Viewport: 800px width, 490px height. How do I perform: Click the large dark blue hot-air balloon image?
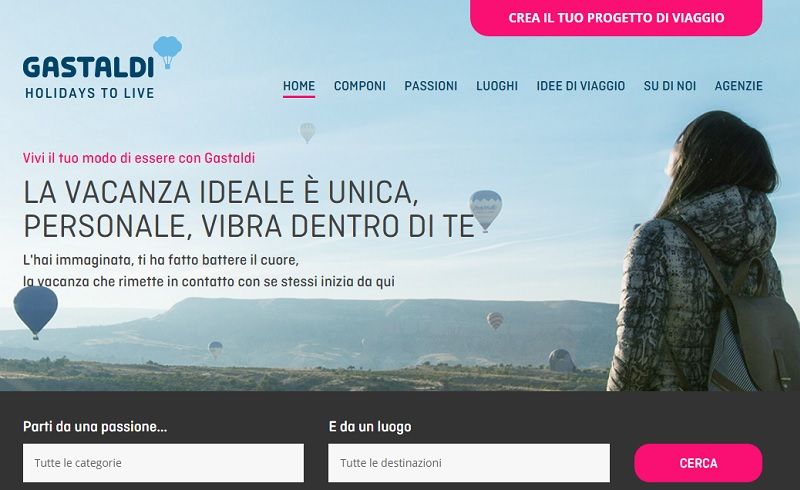tap(35, 312)
